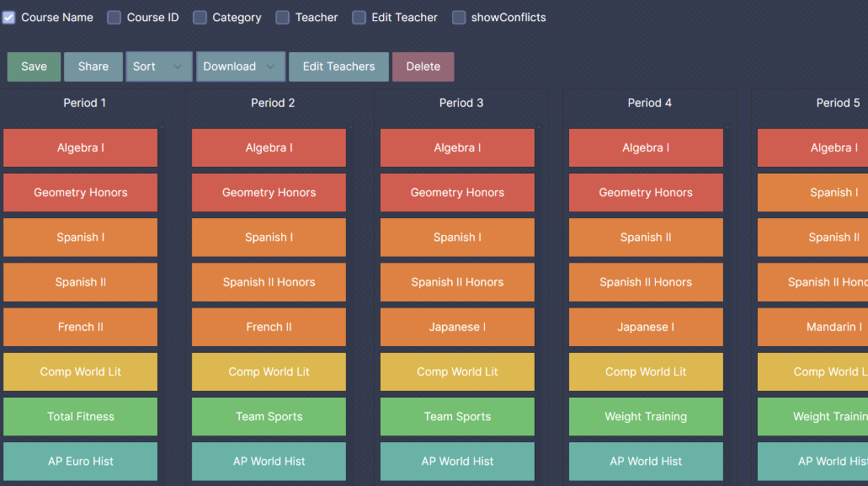
Task: Click French II card in Period 1
Action: (x=80, y=327)
